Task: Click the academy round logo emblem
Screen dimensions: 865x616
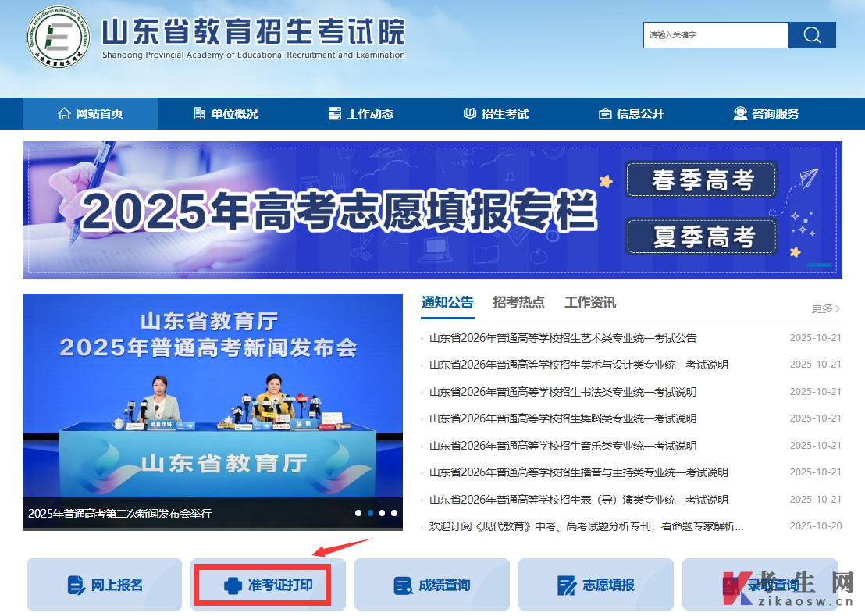Action: pyautogui.click(x=58, y=37)
